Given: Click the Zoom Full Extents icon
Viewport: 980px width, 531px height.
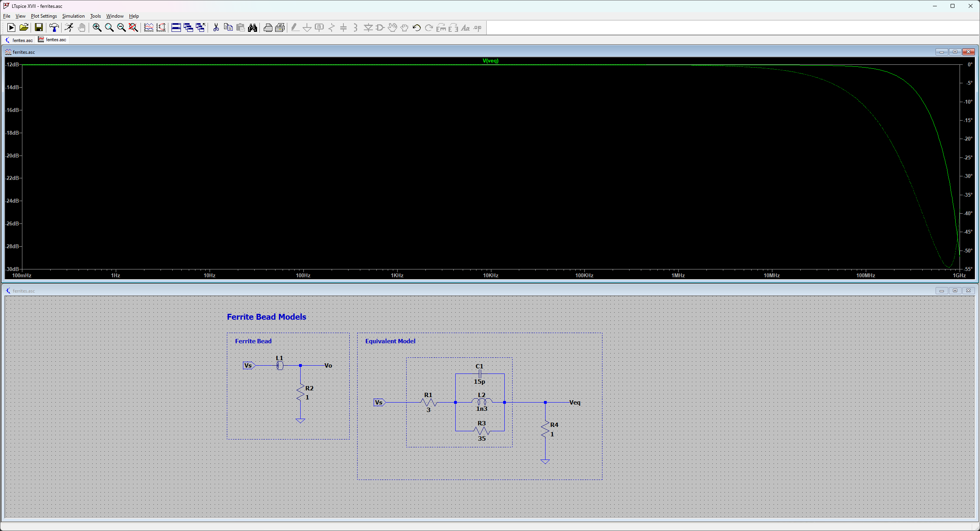Looking at the screenshot, I should click(x=133, y=27).
